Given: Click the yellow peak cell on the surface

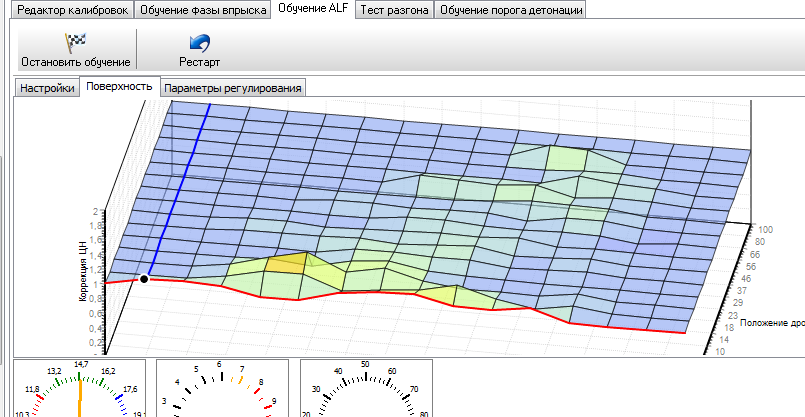Looking at the screenshot, I should coord(287,263).
